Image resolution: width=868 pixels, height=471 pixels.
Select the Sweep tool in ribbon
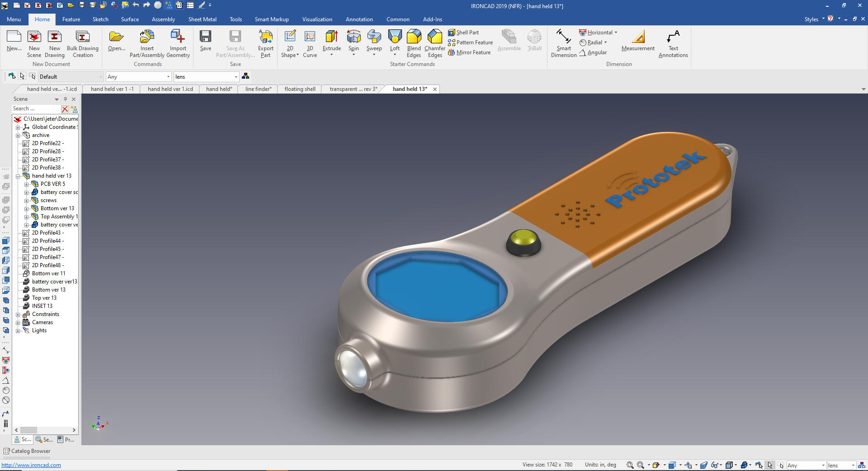[374, 38]
